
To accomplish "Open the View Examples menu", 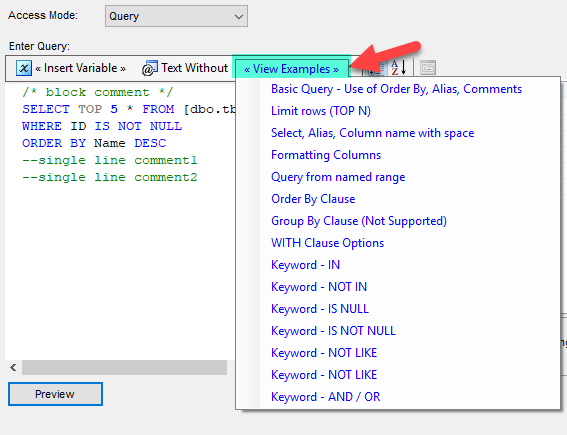I will [x=291, y=69].
